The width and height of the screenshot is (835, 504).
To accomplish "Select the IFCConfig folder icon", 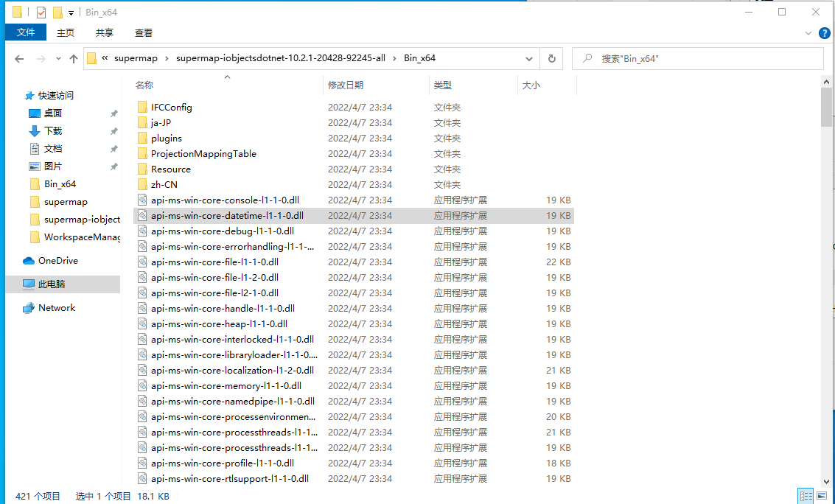I will [x=142, y=107].
